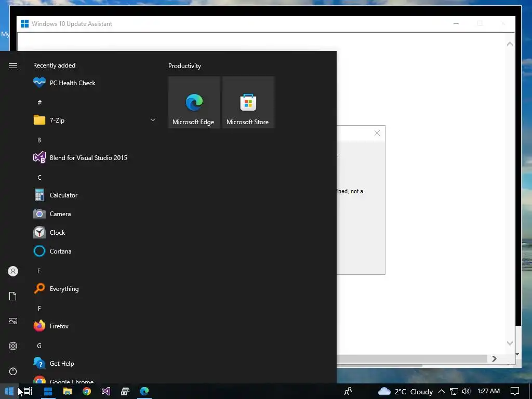Screen dimensions: 532x399
Task: Open Settings gear in Start sidebar
Action: tap(13, 346)
